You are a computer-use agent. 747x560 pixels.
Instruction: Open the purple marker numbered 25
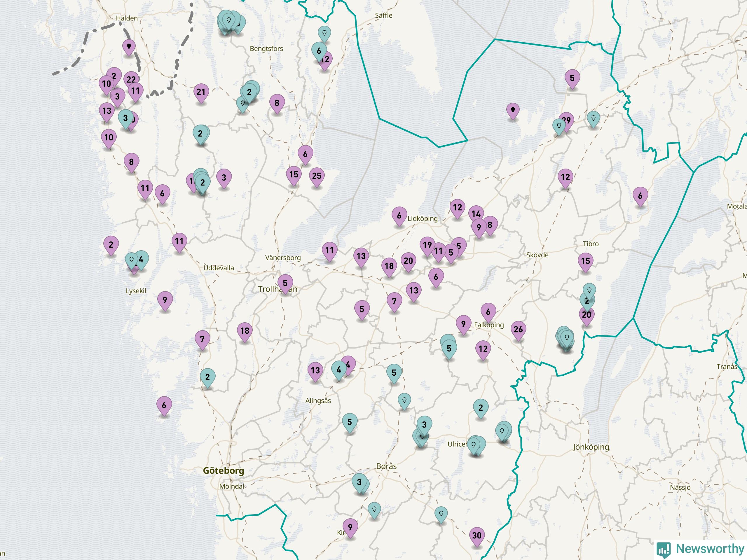[316, 176]
